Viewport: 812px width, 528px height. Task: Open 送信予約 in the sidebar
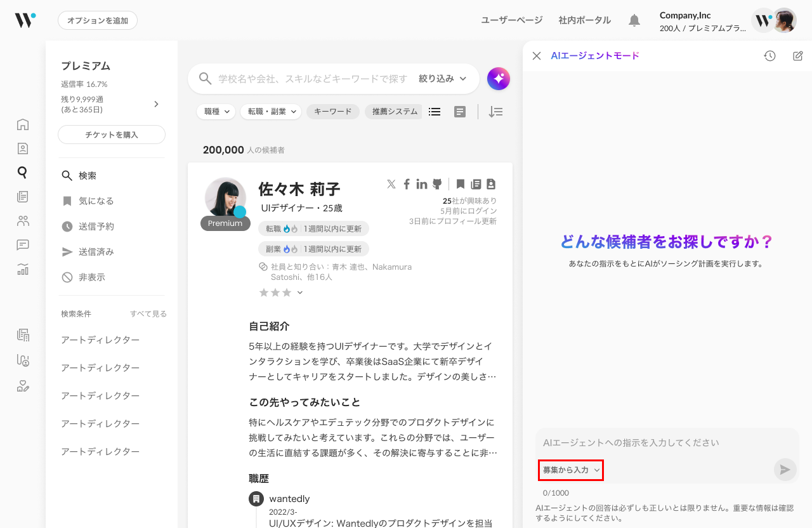(96, 227)
